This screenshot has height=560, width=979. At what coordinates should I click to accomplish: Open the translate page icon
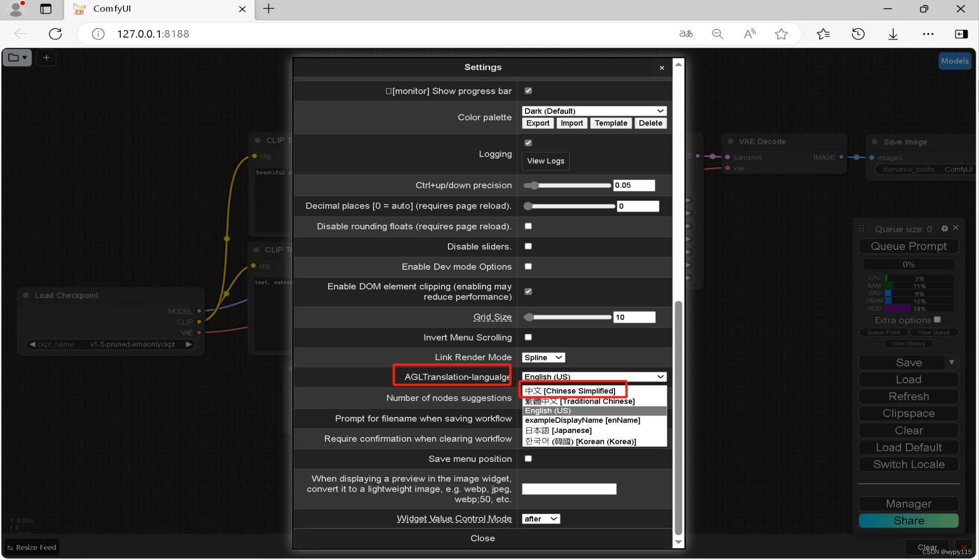(686, 34)
